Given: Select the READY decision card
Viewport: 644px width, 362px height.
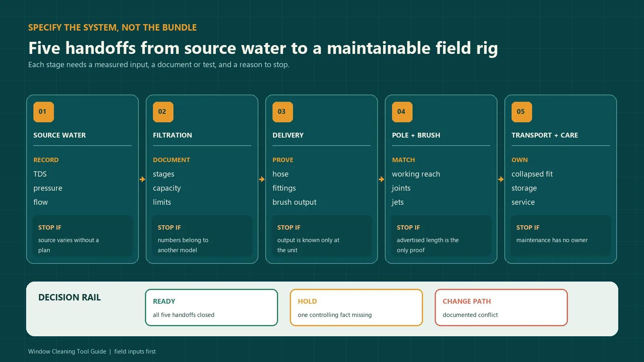Looking at the screenshot, I should pos(211,307).
